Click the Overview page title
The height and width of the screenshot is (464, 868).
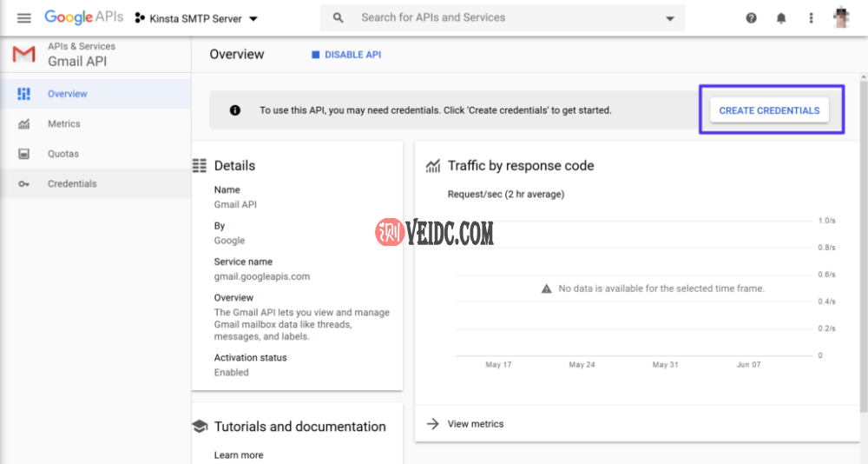click(x=237, y=55)
